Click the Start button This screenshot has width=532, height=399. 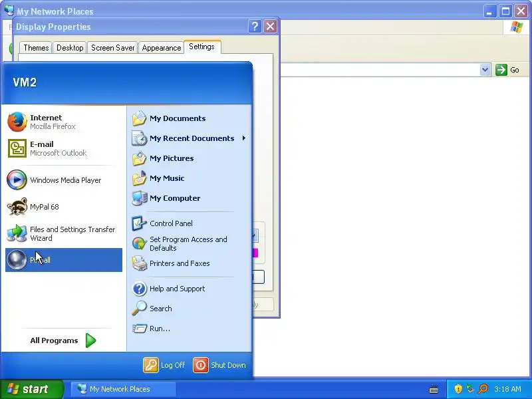click(x=32, y=389)
